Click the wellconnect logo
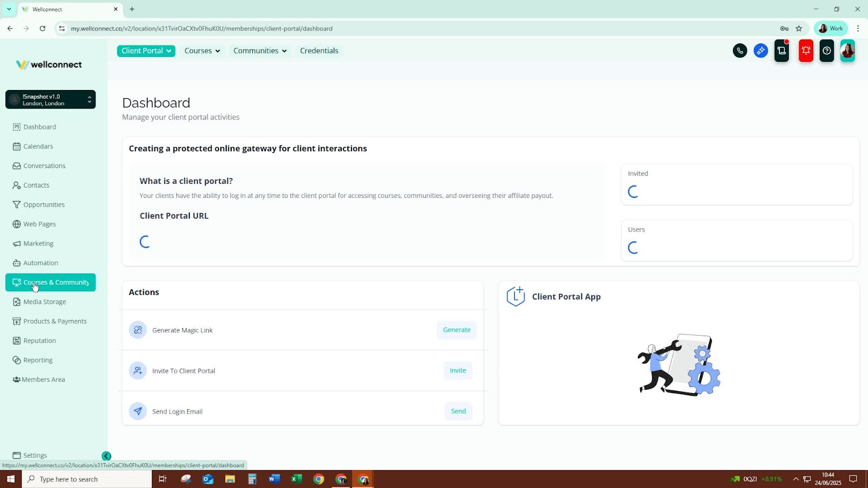 [49, 65]
